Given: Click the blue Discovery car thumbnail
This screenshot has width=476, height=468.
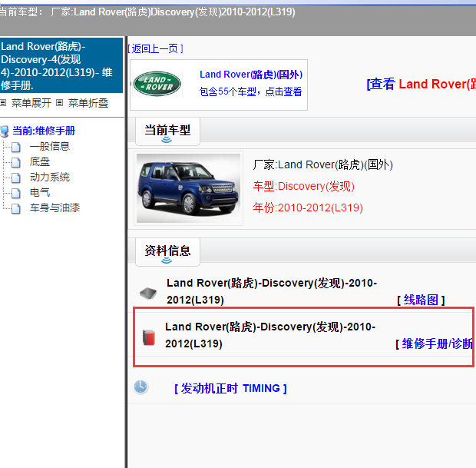Looking at the screenshot, I should click(x=188, y=188).
